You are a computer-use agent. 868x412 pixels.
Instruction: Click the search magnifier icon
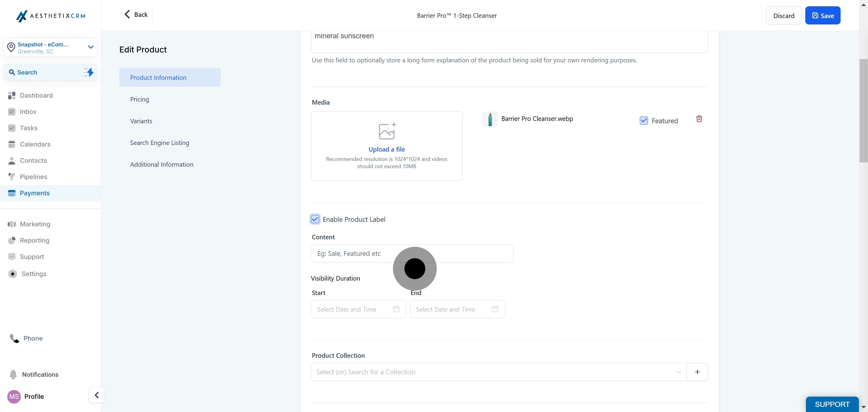pyautogui.click(x=12, y=72)
